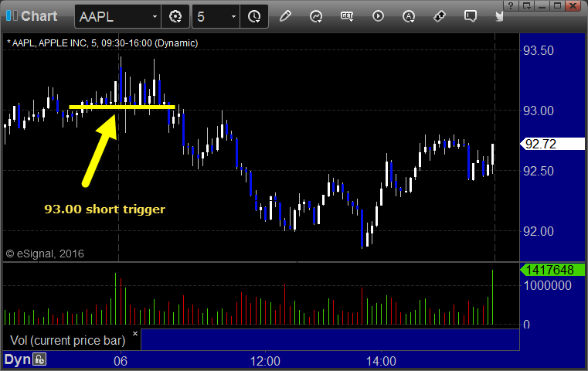Click the 93.50 price axis label

(x=538, y=51)
